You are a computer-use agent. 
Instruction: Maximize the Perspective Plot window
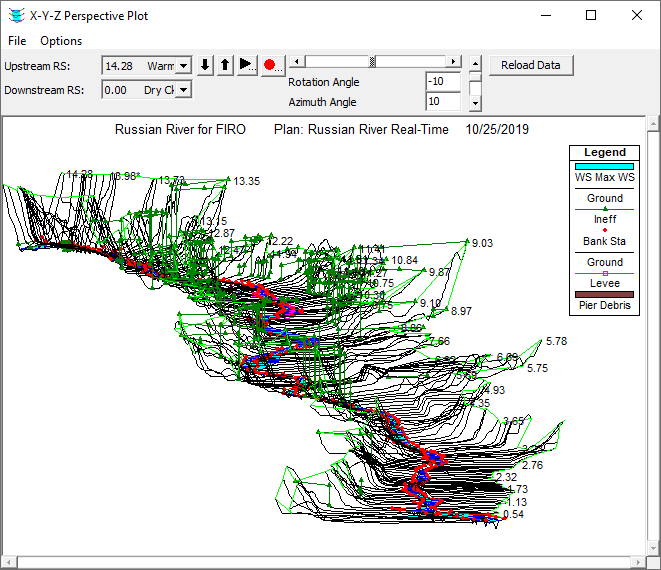click(591, 15)
